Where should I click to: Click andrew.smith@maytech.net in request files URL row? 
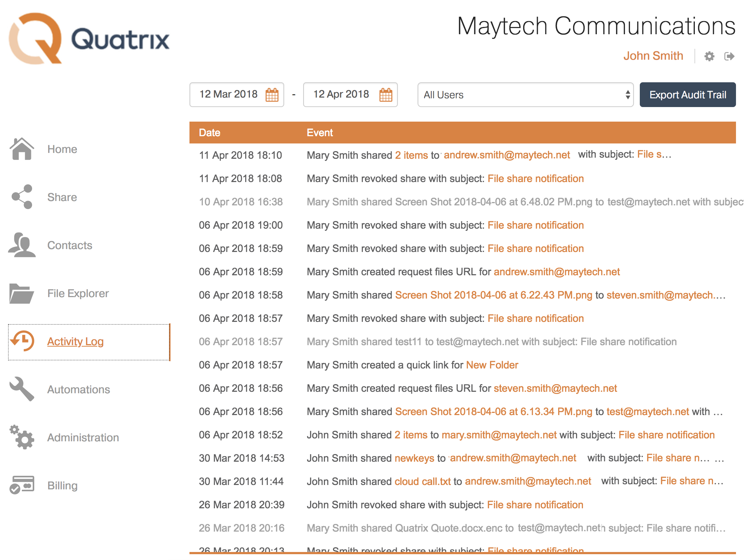[557, 272]
